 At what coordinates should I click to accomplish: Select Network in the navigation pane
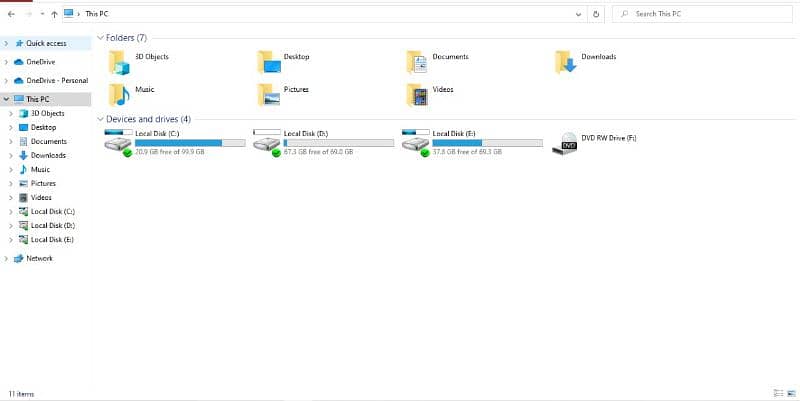(x=39, y=258)
